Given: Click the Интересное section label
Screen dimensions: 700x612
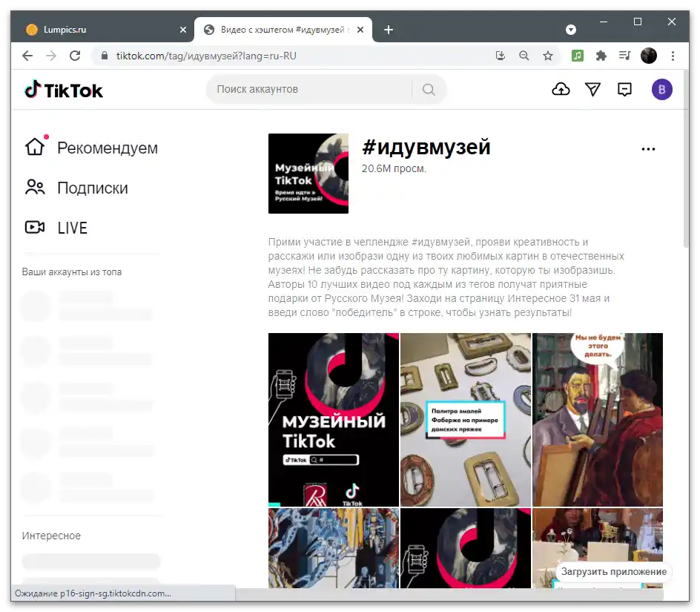Looking at the screenshot, I should pyautogui.click(x=51, y=536).
